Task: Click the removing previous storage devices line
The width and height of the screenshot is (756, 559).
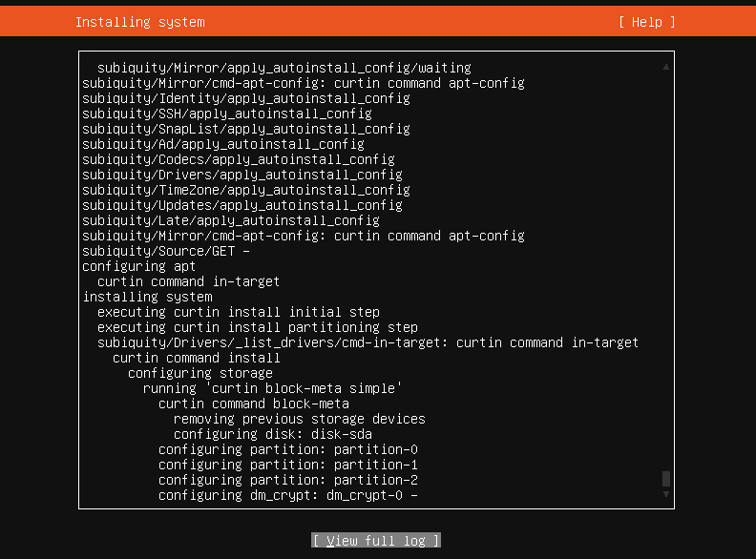Action: click(299, 419)
